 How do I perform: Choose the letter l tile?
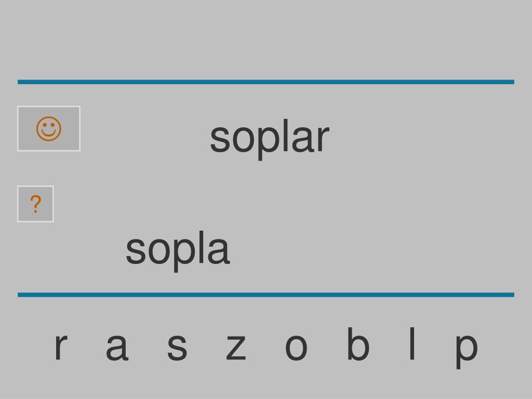412,343
